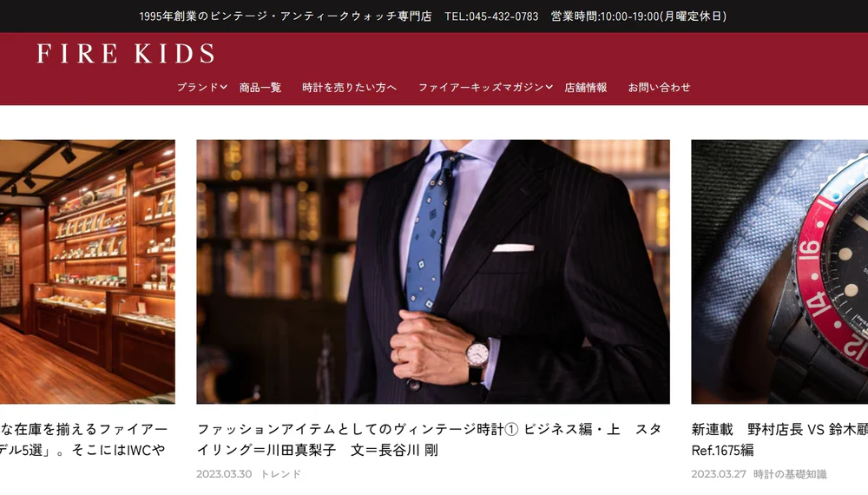Click the 1995年創業 header announcement text
This screenshot has width=868, height=495.
[x=285, y=16]
